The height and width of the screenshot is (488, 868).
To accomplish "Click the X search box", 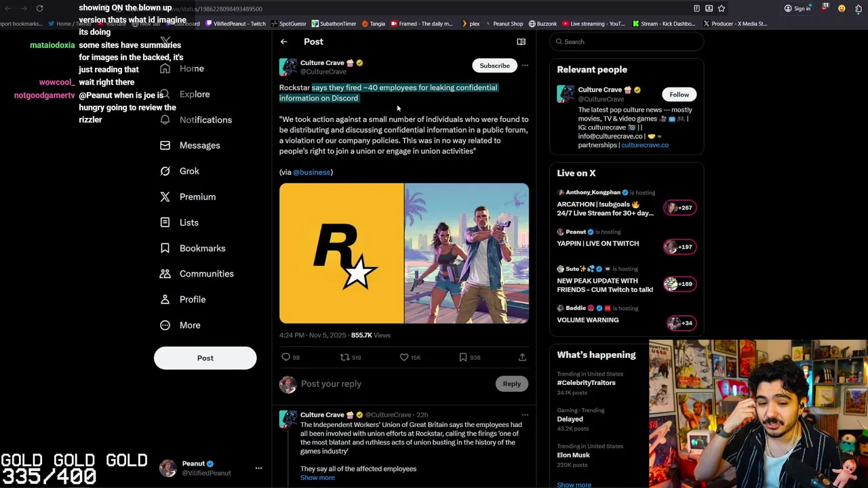I will tap(627, 42).
